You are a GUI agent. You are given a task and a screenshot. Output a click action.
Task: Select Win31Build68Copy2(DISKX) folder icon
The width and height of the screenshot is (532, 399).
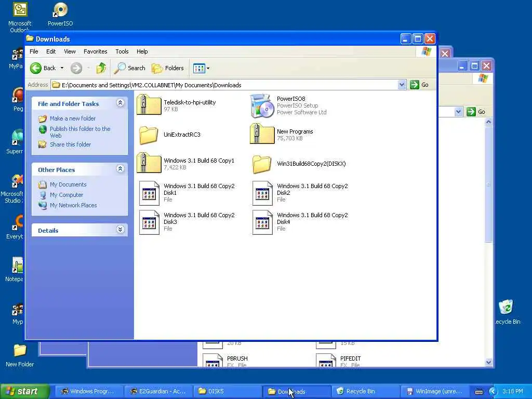(x=262, y=164)
